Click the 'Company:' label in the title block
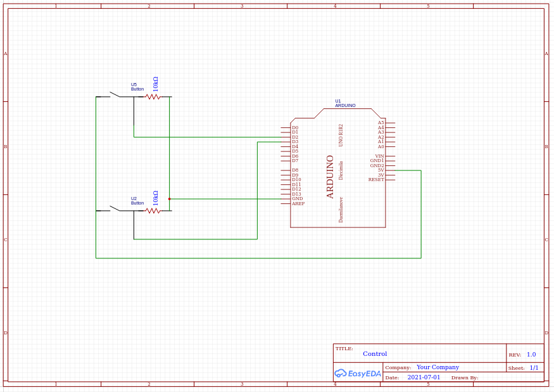The image size is (554, 392). click(x=398, y=367)
